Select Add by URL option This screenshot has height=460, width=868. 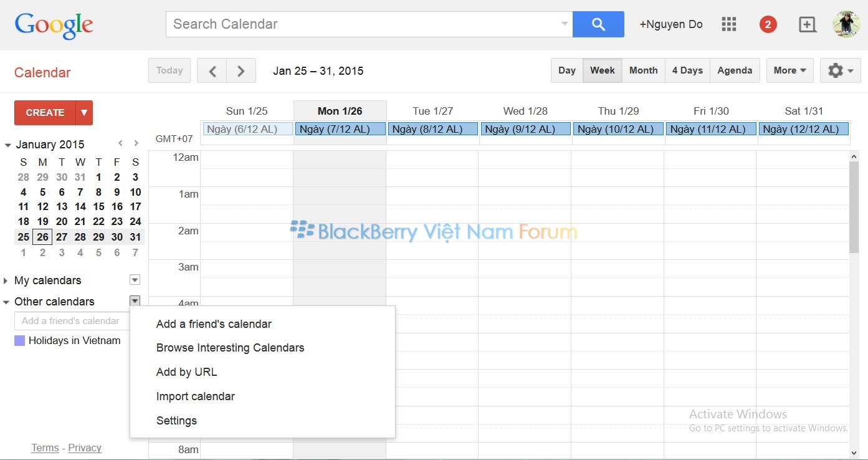click(186, 372)
